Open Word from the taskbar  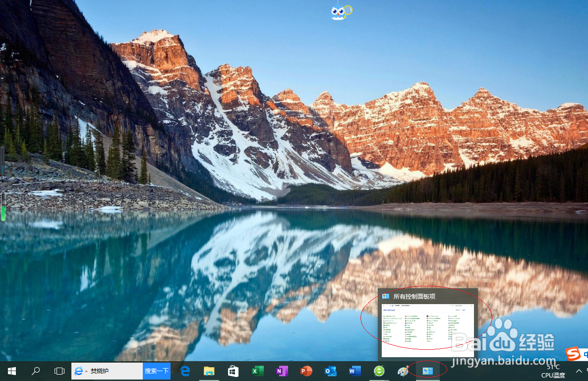pyautogui.click(x=354, y=371)
